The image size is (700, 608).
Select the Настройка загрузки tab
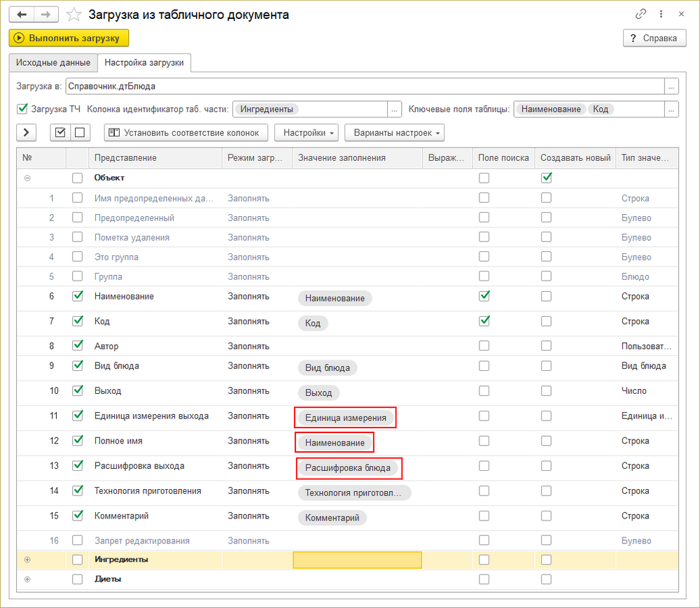(x=143, y=62)
